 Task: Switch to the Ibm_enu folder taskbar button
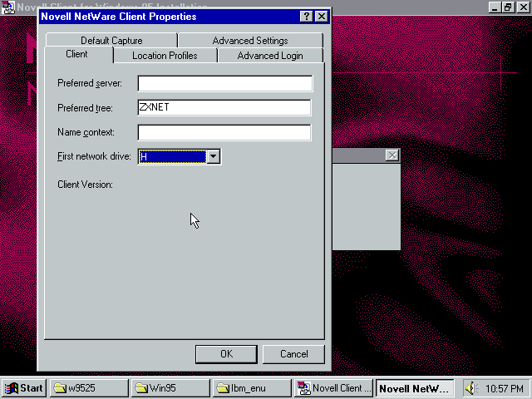[252, 388]
